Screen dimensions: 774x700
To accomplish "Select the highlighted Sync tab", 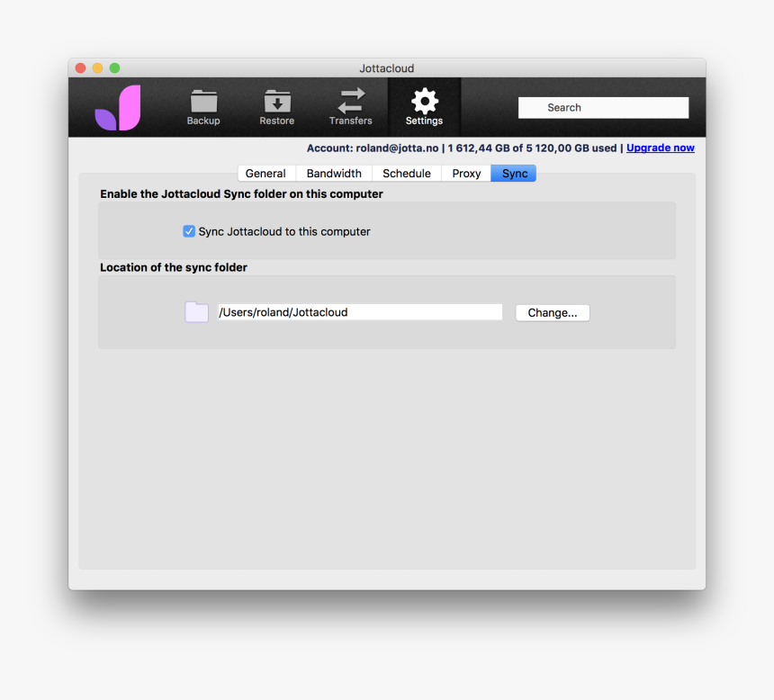I will (x=513, y=173).
